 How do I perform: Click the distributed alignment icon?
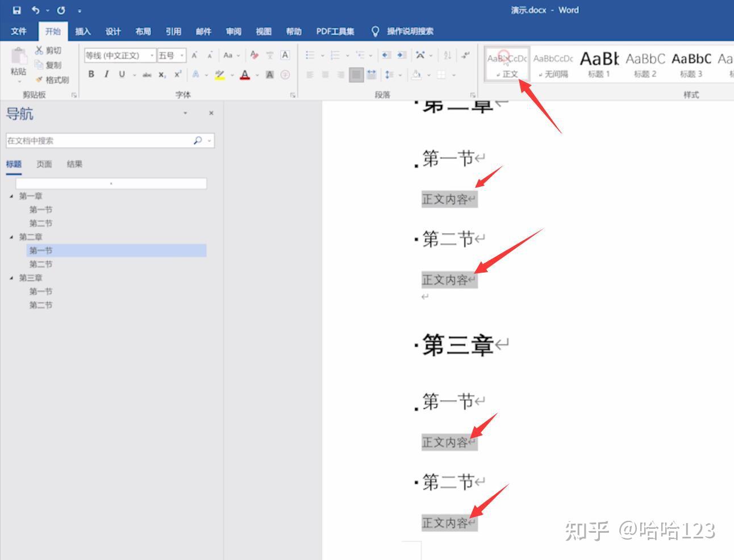point(372,74)
